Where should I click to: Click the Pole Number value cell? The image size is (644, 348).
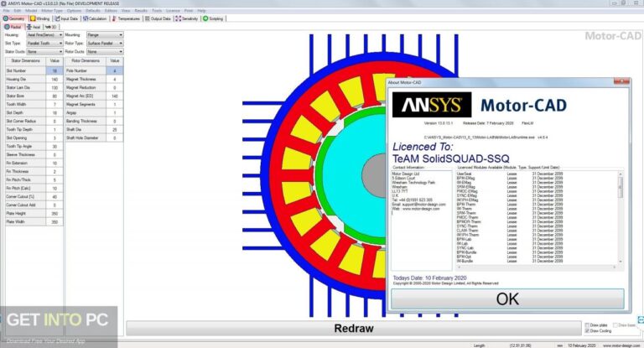(115, 70)
